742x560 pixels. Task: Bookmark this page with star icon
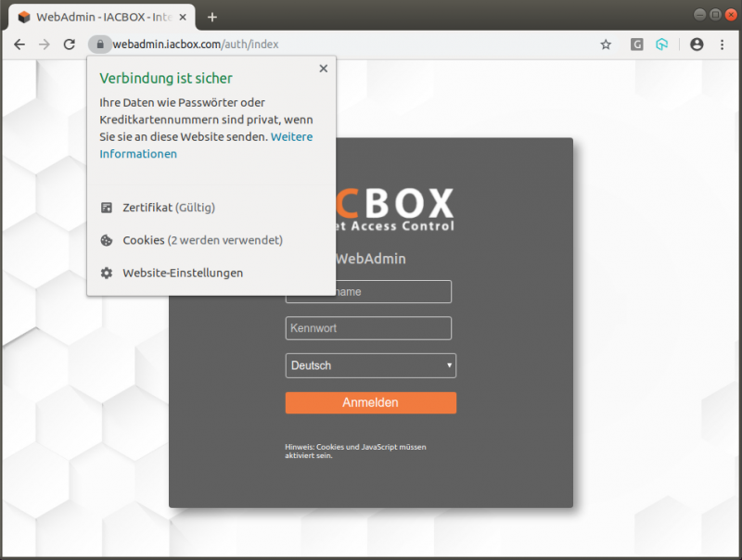606,45
